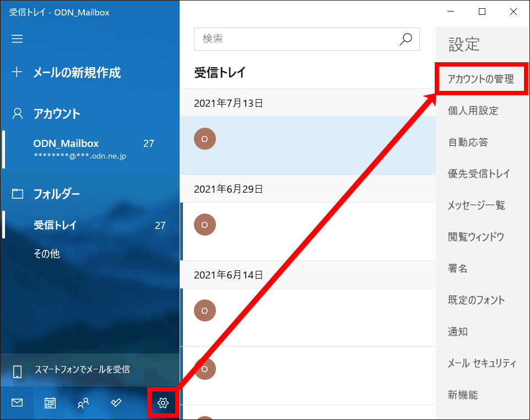Open the People contacts icon
Image resolution: width=530 pixels, height=420 pixels.
tap(83, 403)
